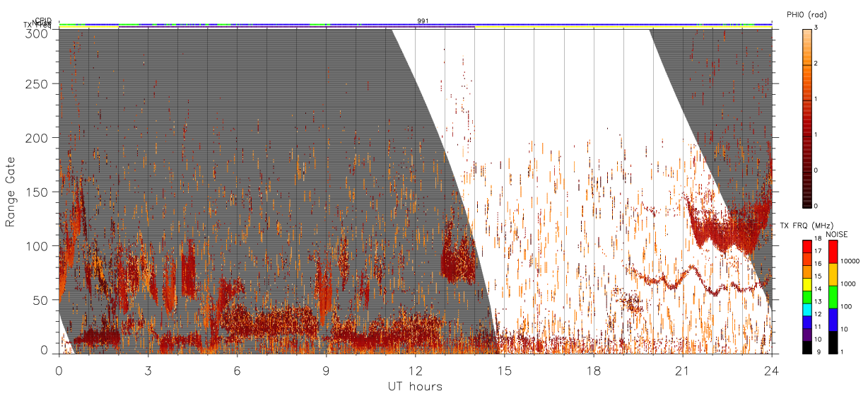Click the PHI0 (rad) color bar
The height and width of the screenshot is (401, 868).
point(807,117)
